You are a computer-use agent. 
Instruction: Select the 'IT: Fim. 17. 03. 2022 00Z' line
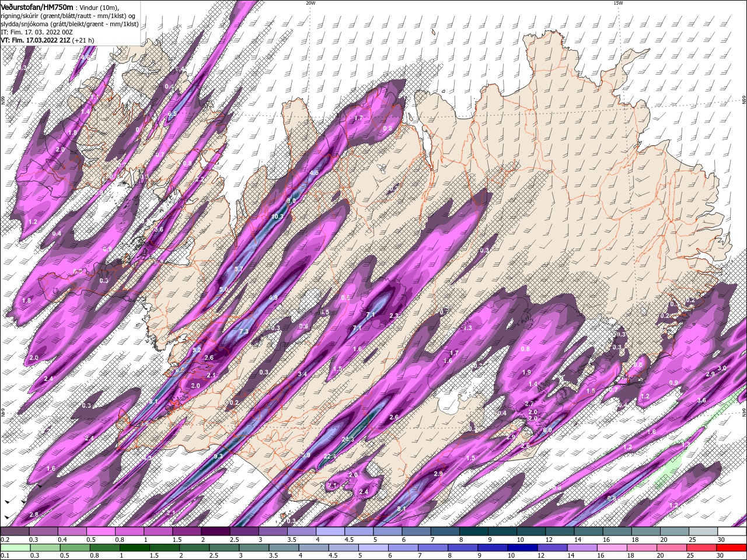point(36,32)
